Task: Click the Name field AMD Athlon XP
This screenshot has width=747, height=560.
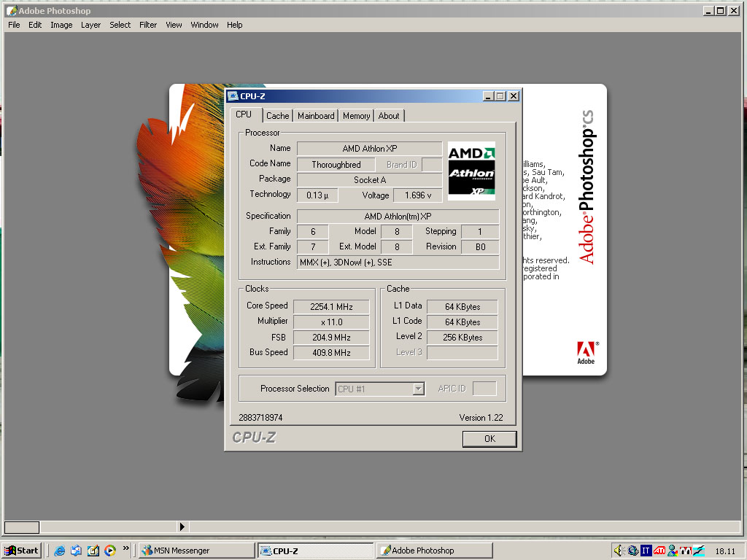Action: (370, 149)
